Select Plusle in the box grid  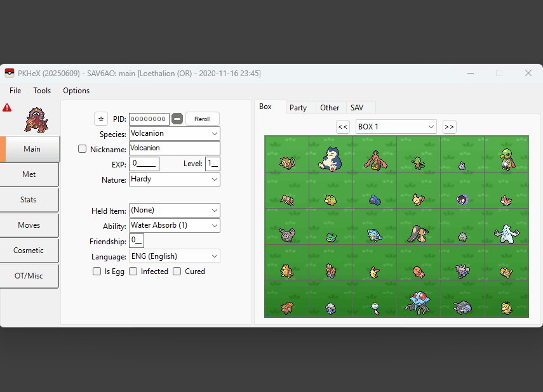375,262
